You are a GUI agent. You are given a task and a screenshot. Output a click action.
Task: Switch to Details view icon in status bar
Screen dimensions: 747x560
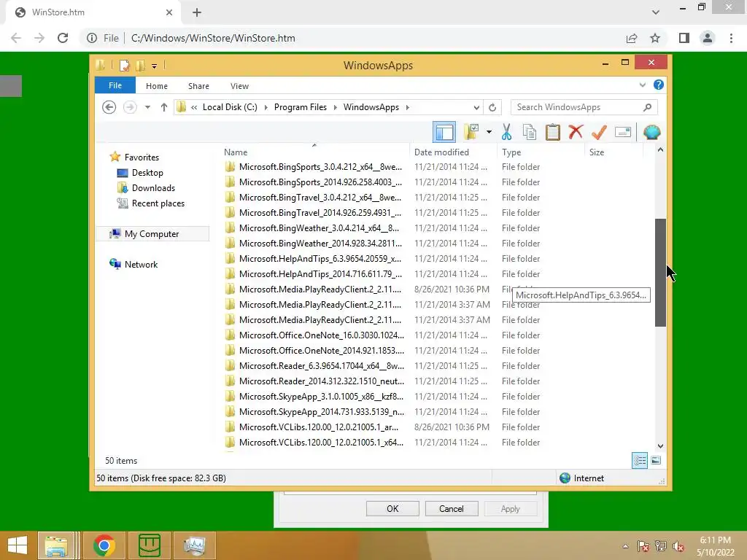(639, 460)
